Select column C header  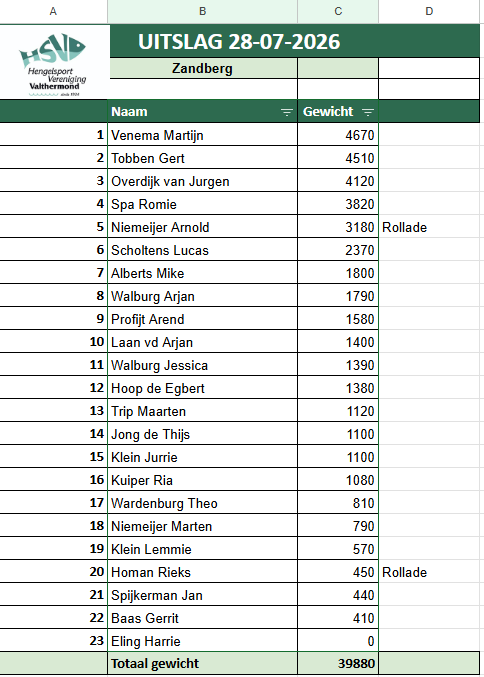tap(338, 11)
